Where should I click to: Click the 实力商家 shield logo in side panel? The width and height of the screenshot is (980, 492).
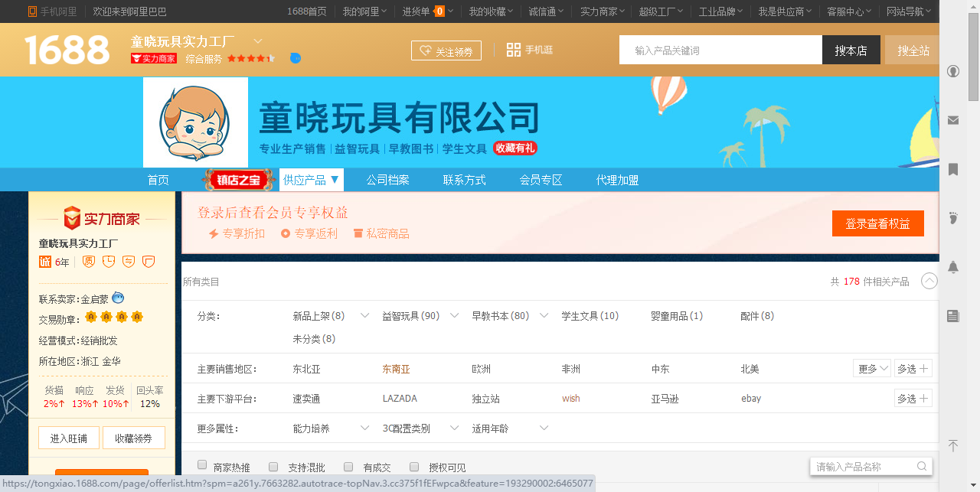72,218
